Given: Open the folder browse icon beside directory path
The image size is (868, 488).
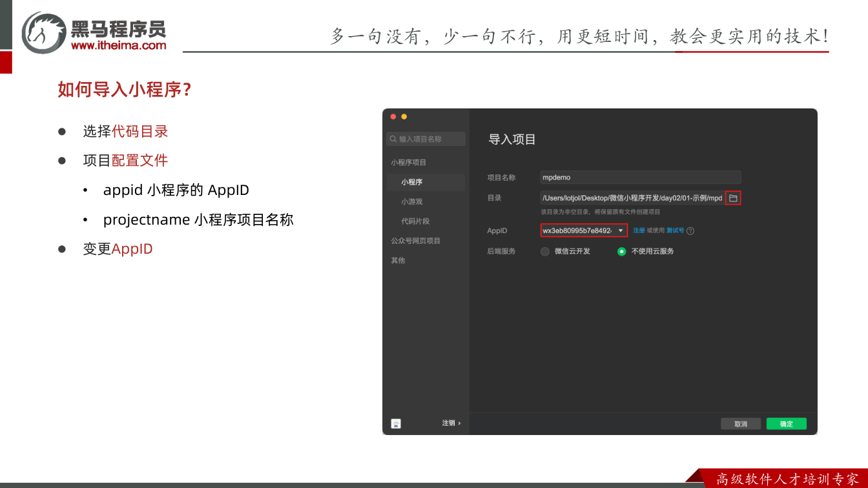Looking at the screenshot, I should coord(733,198).
